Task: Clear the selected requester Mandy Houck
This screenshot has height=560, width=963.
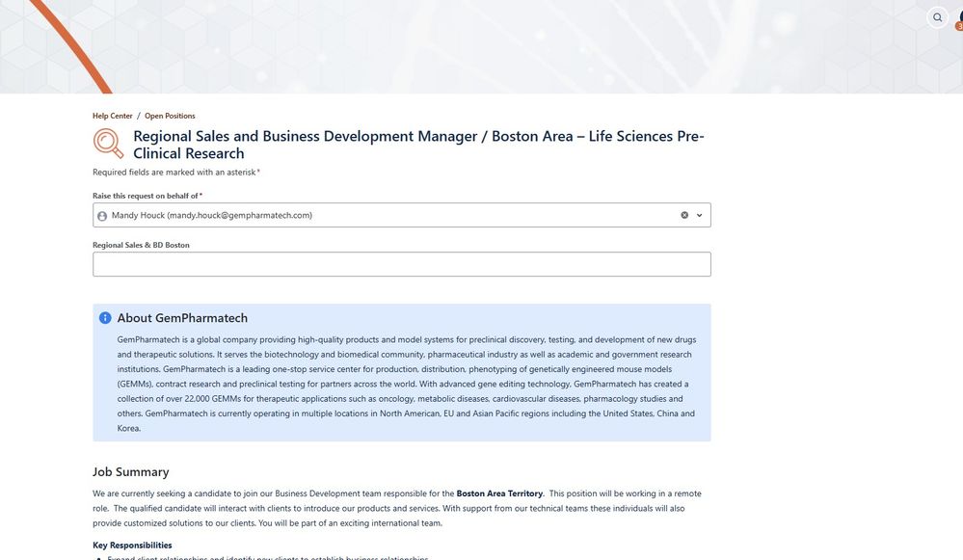Action: click(x=684, y=215)
